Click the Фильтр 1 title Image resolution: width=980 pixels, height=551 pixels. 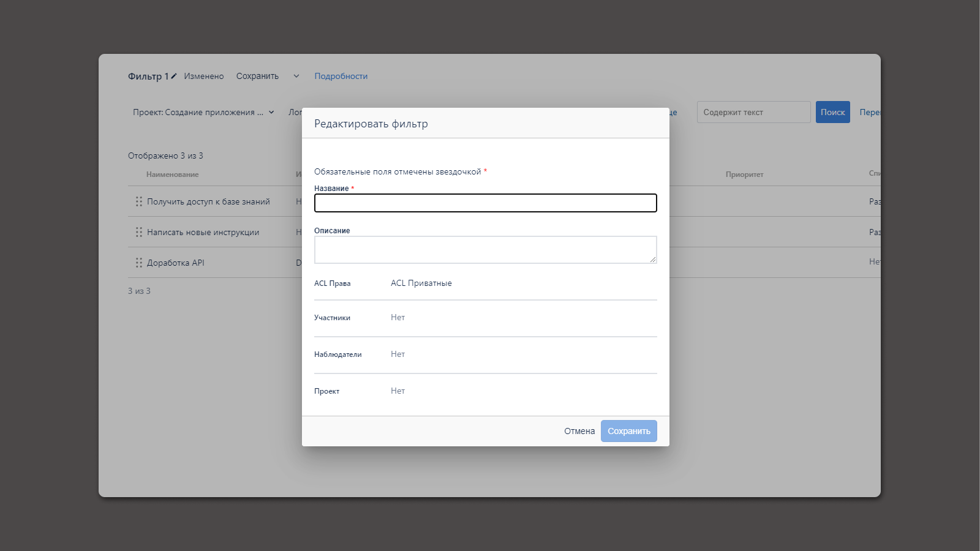148,76
